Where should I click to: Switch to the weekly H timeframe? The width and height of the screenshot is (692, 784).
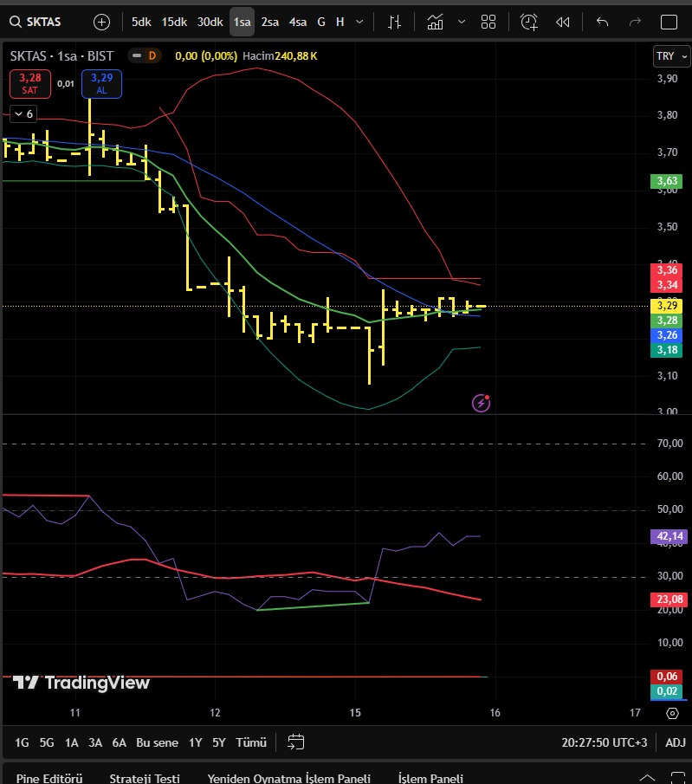[340, 22]
